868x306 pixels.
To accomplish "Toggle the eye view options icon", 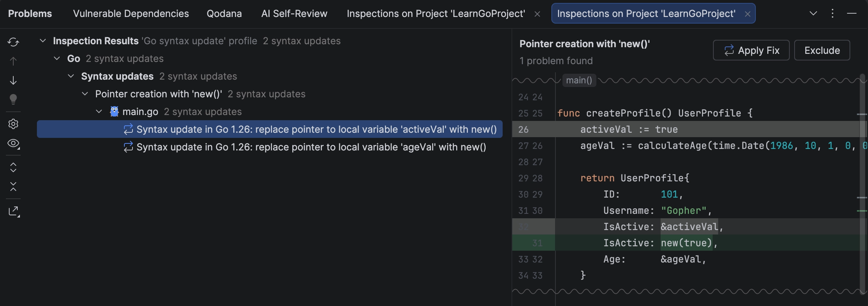I will [x=13, y=143].
